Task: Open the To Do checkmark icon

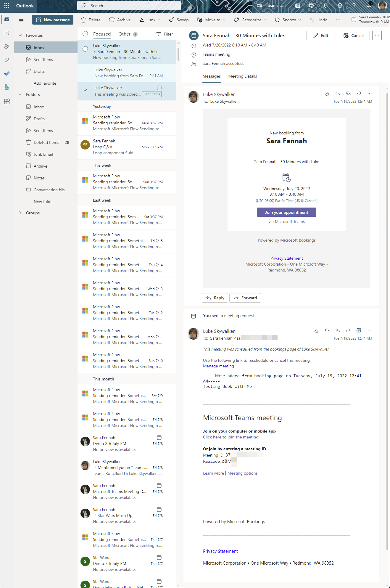Action: tap(7, 74)
